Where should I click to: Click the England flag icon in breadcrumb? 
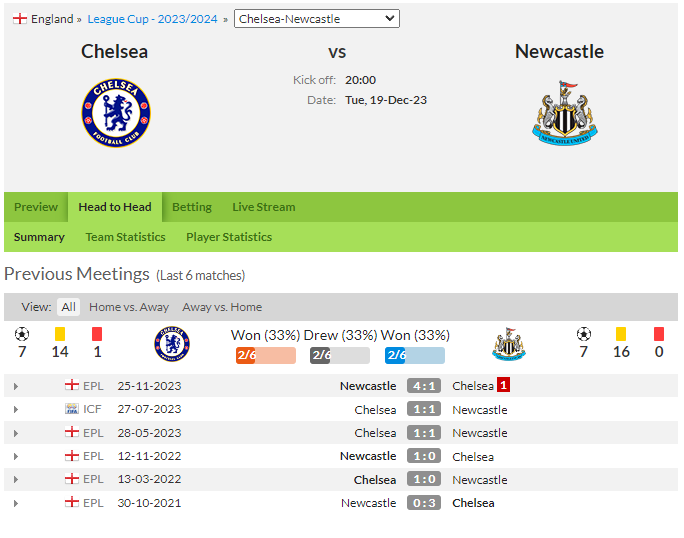click(20, 19)
